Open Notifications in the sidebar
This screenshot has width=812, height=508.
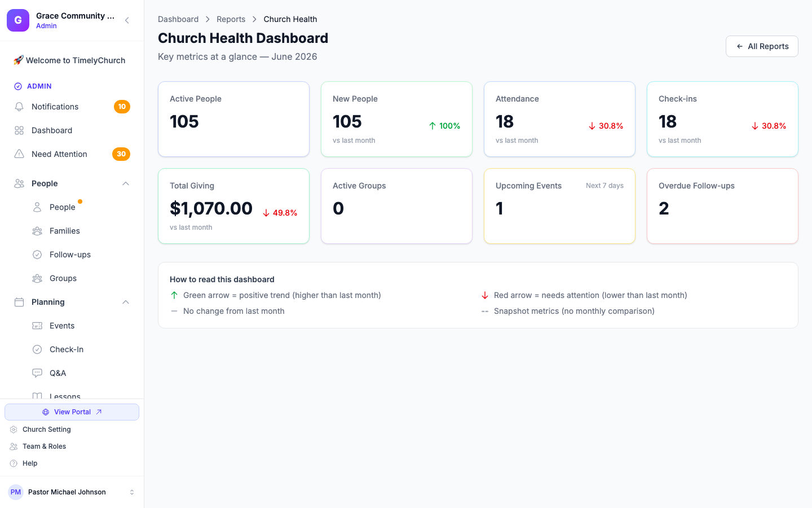click(72, 107)
